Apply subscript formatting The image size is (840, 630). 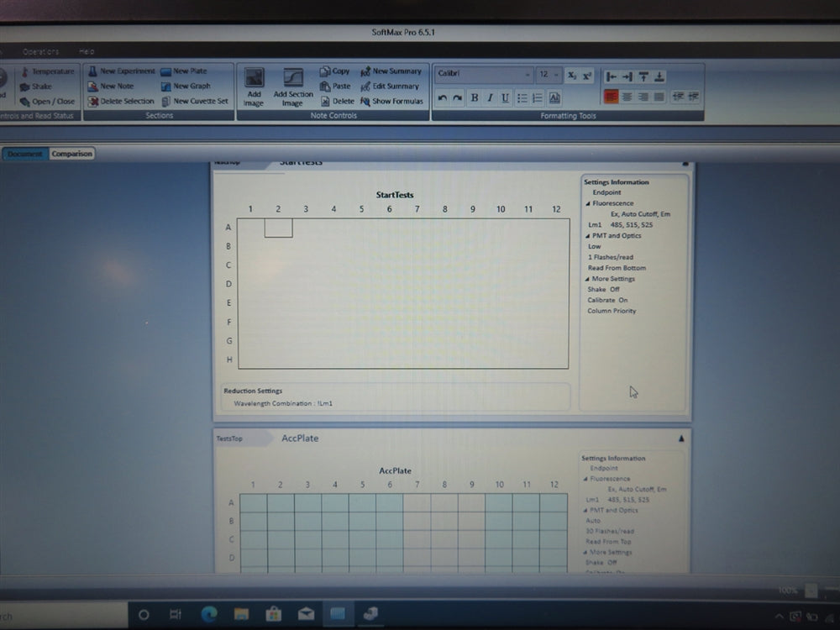tap(572, 75)
